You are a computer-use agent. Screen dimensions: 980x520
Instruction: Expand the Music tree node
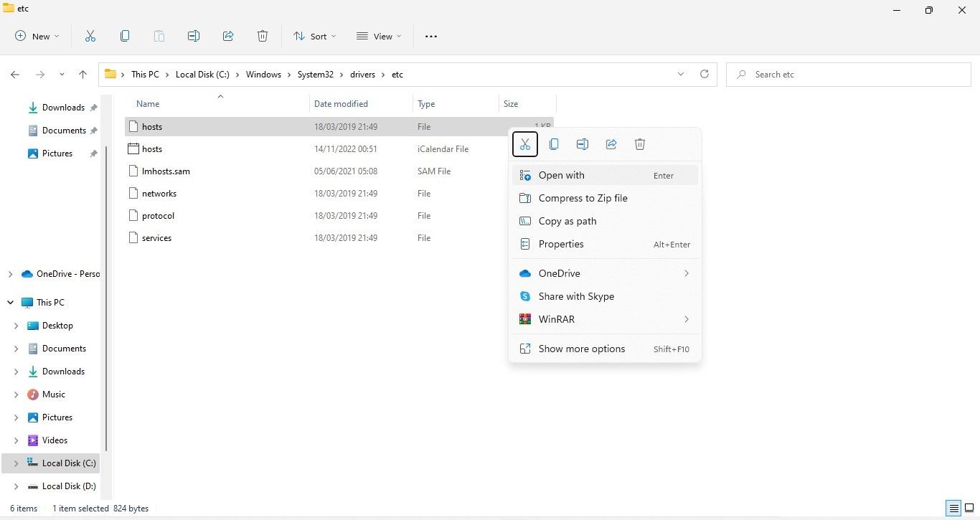(x=17, y=394)
